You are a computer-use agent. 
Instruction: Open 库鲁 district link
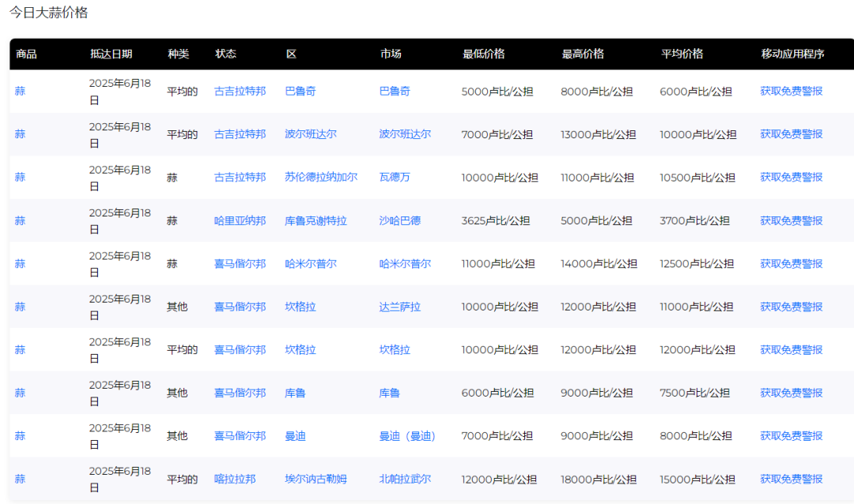coord(295,393)
